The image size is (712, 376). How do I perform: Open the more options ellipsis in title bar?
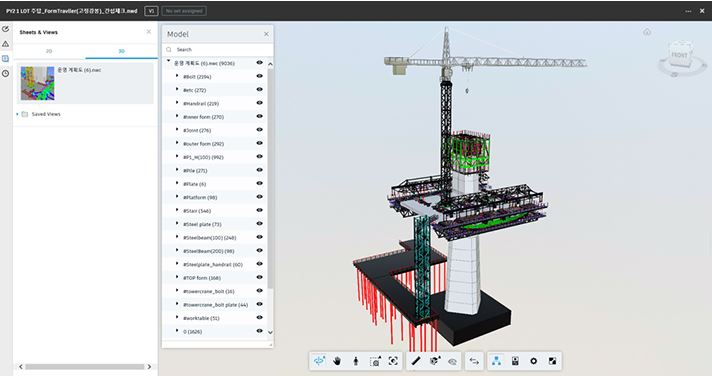pos(688,11)
